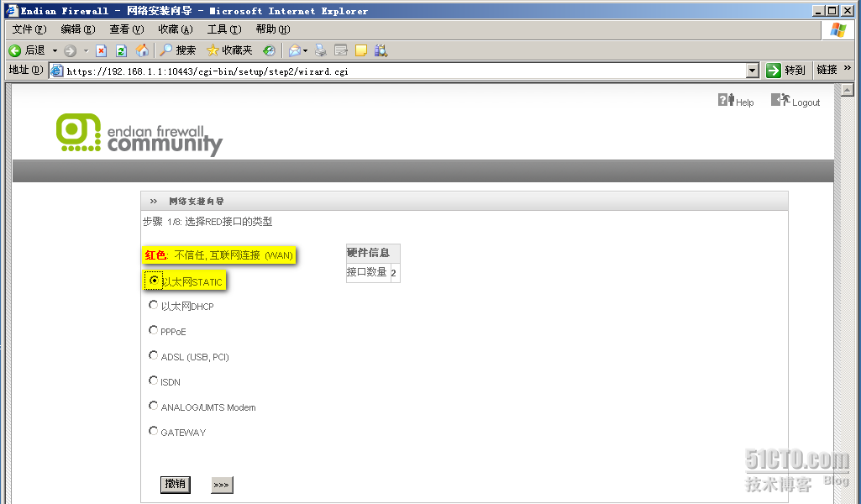The height and width of the screenshot is (504, 861).
Task: Click the Stop loading icon
Action: [x=101, y=50]
